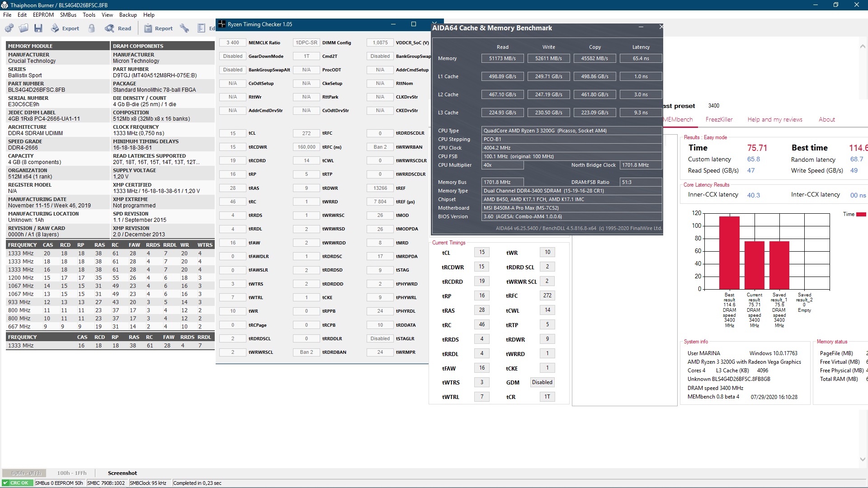
Task: Open the EEPROM menu
Action: [43, 15]
